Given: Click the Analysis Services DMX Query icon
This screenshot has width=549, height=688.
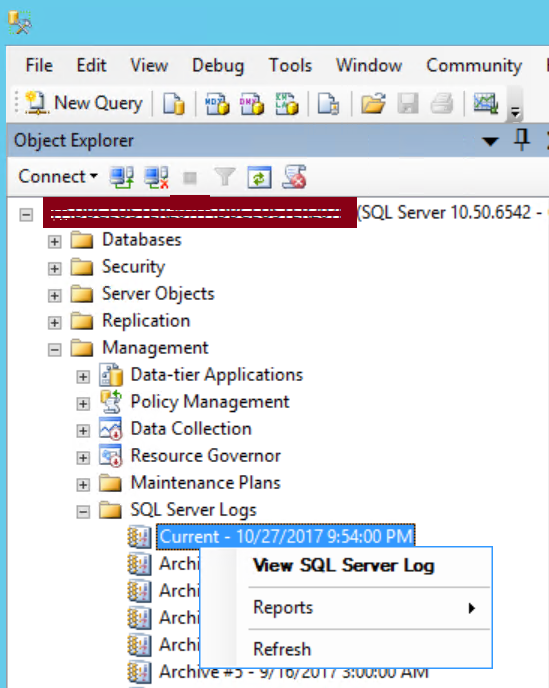Looking at the screenshot, I should click(x=252, y=104).
